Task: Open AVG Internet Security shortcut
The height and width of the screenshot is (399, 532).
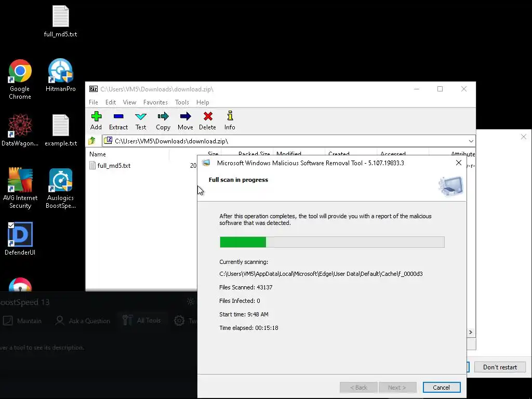Action: (x=20, y=188)
